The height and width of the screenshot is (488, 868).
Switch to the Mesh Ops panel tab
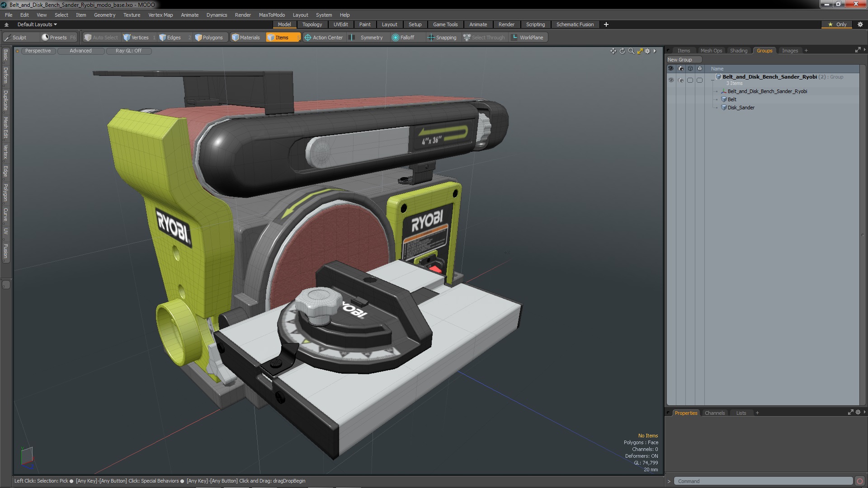(711, 51)
